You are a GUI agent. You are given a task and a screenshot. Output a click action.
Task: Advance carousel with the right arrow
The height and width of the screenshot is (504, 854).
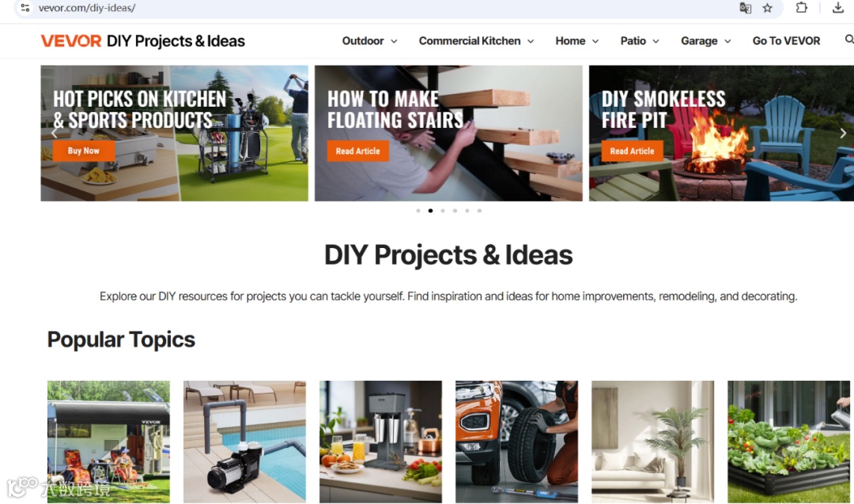coord(843,134)
